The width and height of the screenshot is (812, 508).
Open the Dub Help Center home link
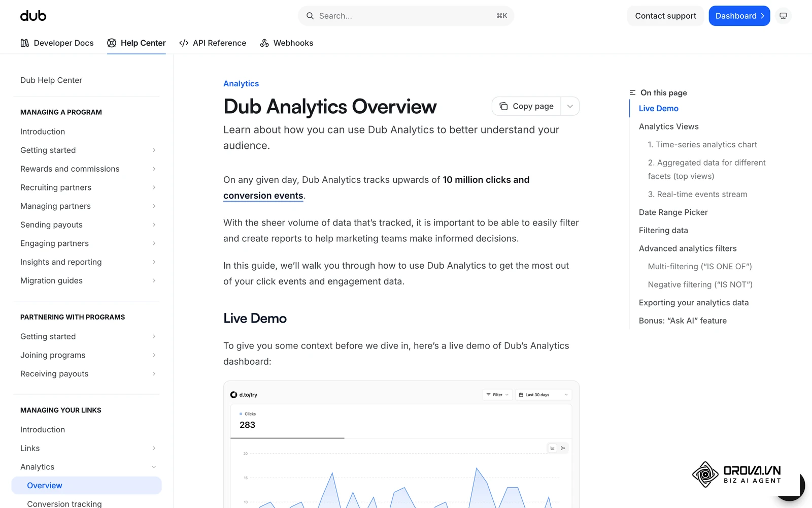pos(51,80)
